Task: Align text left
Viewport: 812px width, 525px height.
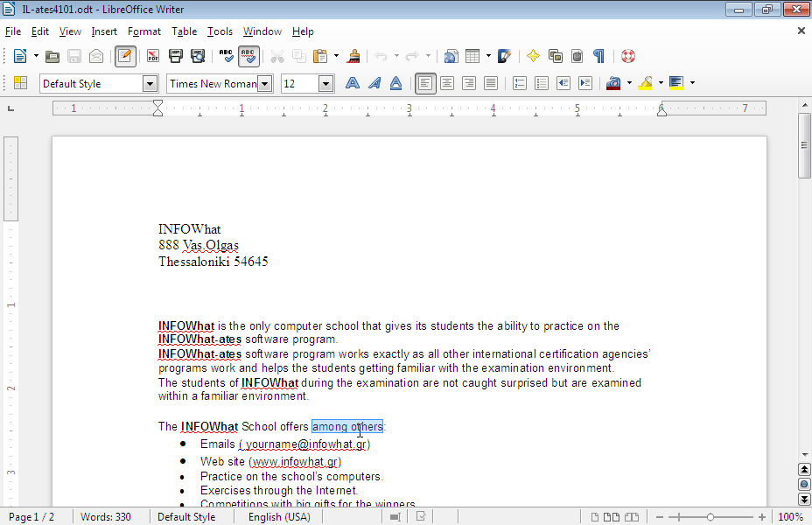Action: 425,83
